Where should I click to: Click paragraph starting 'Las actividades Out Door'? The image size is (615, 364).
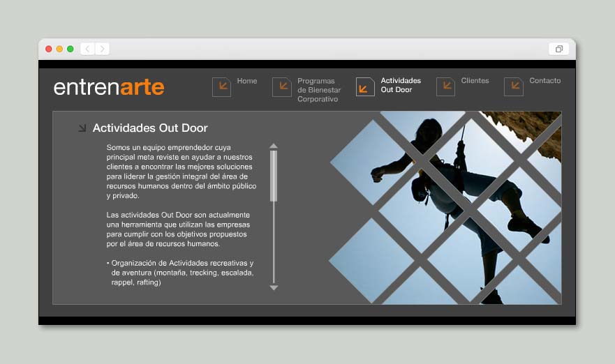178,229
